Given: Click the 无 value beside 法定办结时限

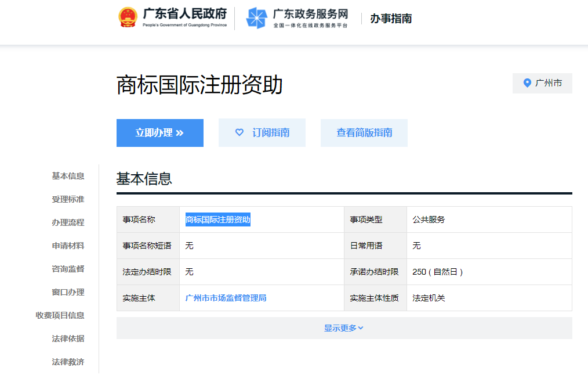Looking at the screenshot, I should click(x=190, y=272).
